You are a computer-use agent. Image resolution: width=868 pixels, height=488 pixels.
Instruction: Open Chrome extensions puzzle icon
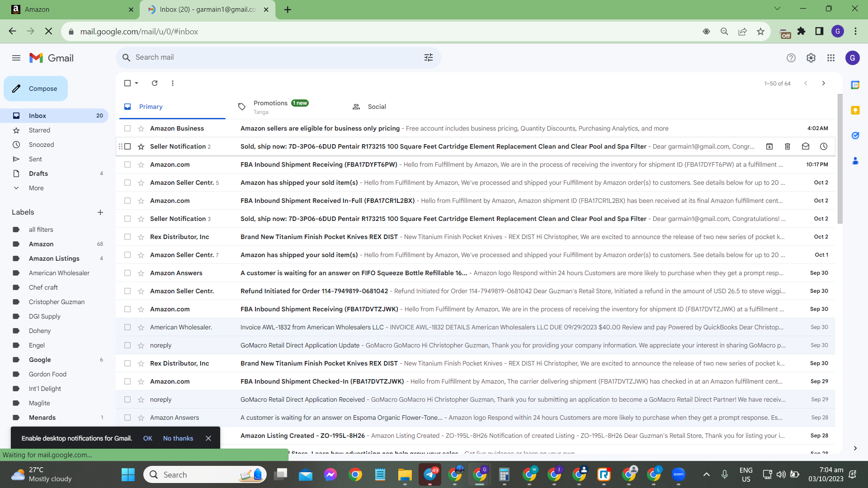tap(802, 31)
